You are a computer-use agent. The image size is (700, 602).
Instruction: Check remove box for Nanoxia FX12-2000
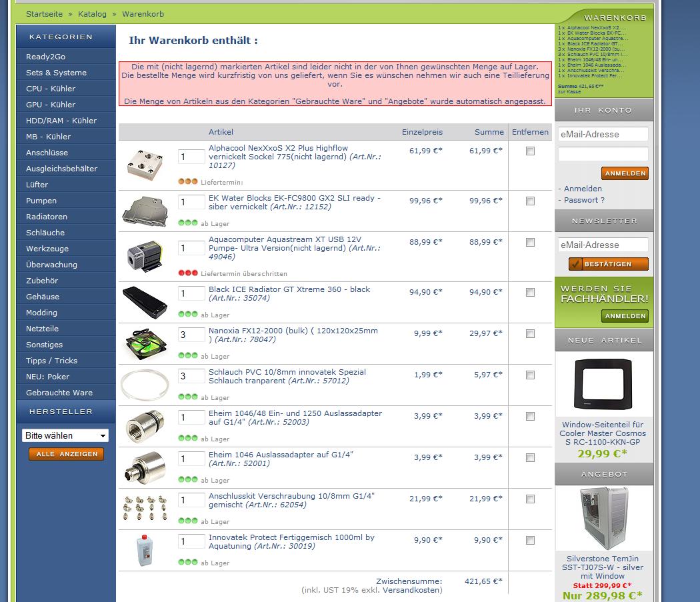(531, 333)
